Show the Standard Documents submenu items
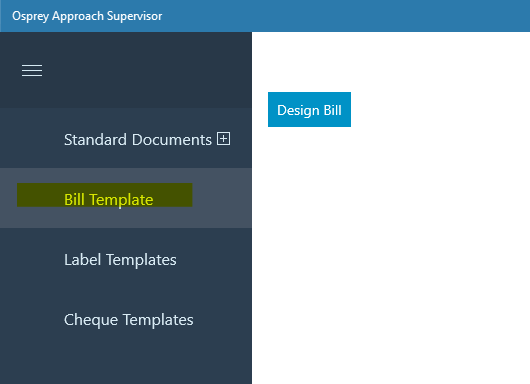 point(223,139)
